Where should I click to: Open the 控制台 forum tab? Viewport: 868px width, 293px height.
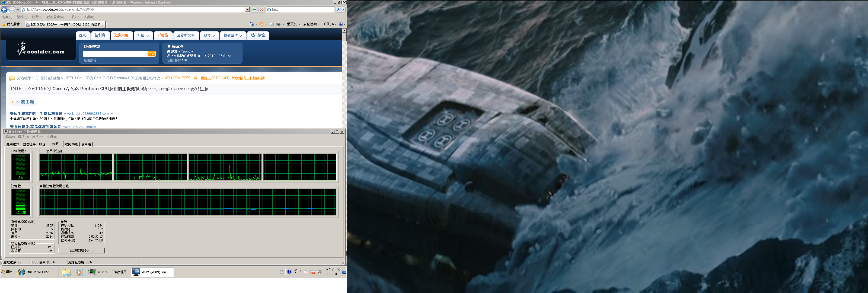point(100,35)
